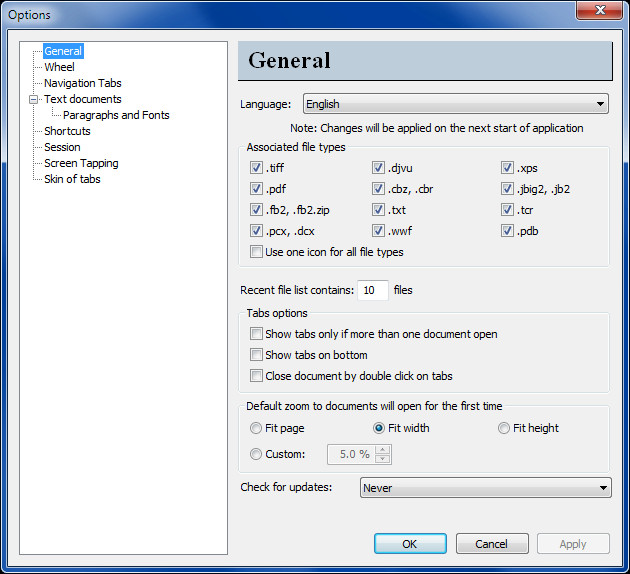Open Skin of tabs settings
This screenshot has width=630, height=574.
point(72,179)
